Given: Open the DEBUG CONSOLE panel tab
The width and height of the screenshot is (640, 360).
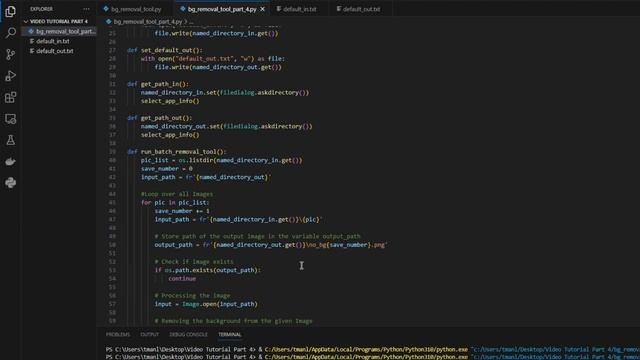Looking at the screenshot, I should coord(188,334).
